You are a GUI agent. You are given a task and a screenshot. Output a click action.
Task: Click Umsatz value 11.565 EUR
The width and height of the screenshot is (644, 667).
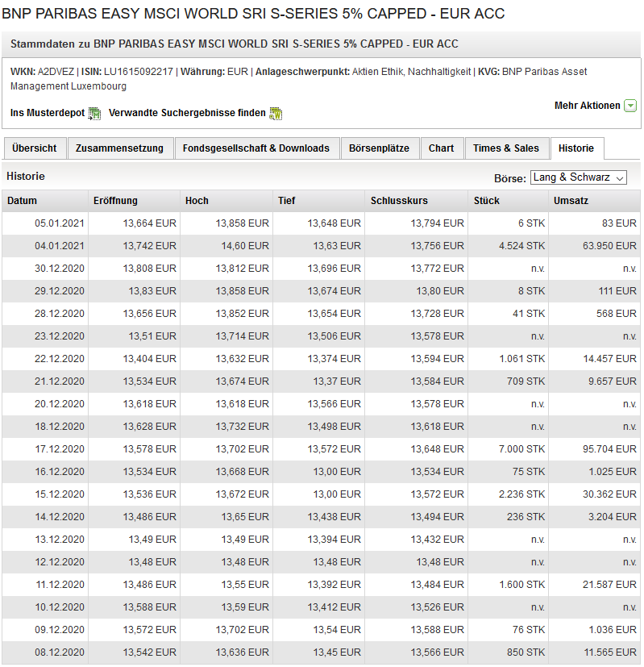(x=610, y=652)
